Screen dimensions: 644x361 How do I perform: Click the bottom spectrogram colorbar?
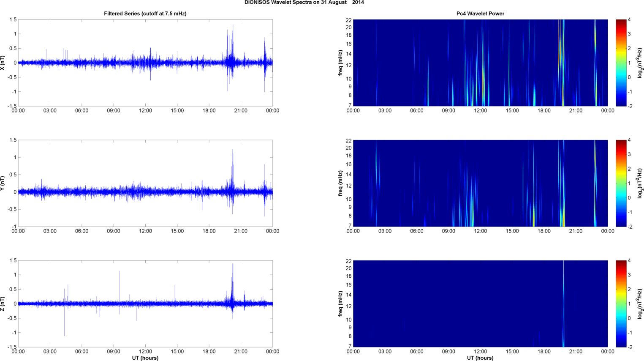(x=621, y=304)
